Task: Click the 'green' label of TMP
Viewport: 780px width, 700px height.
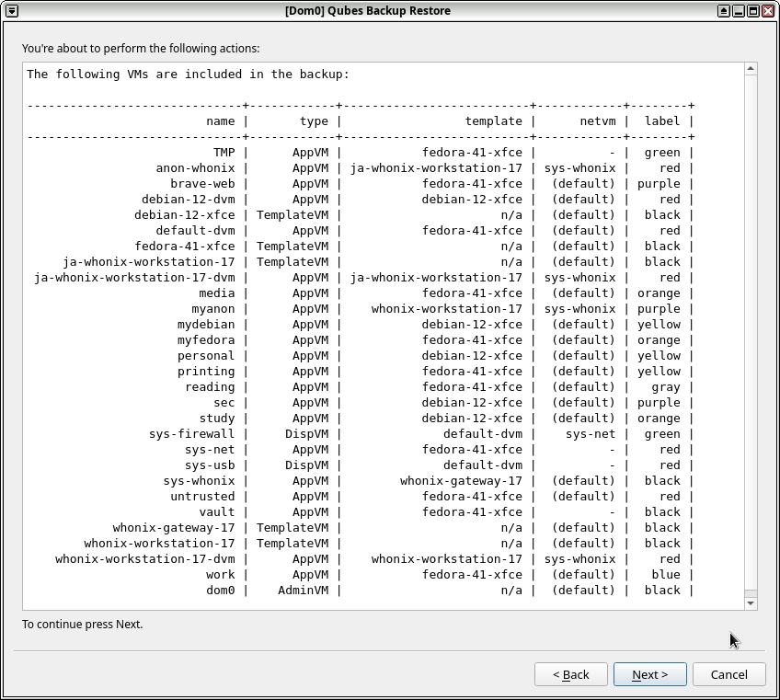Action: (662, 153)
